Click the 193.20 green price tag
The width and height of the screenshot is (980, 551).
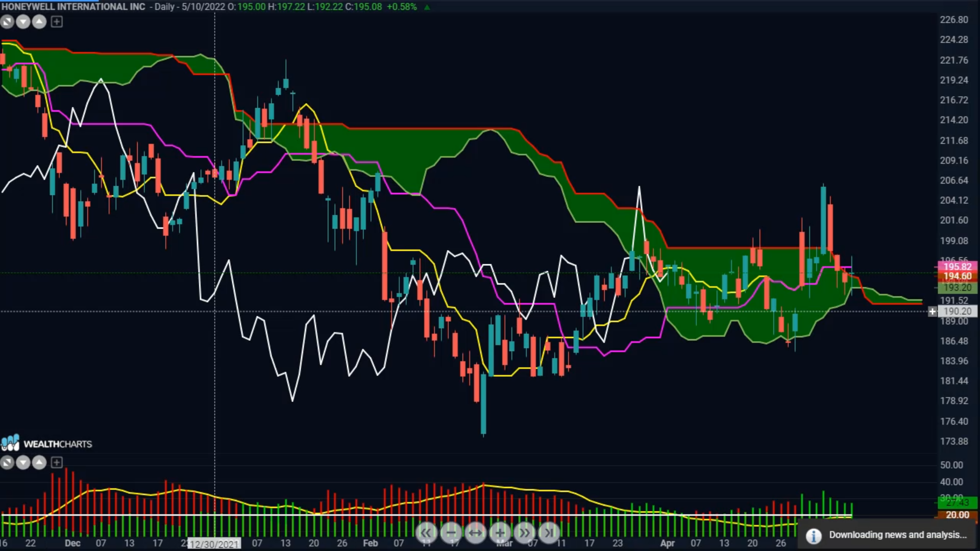click(958, 288)
